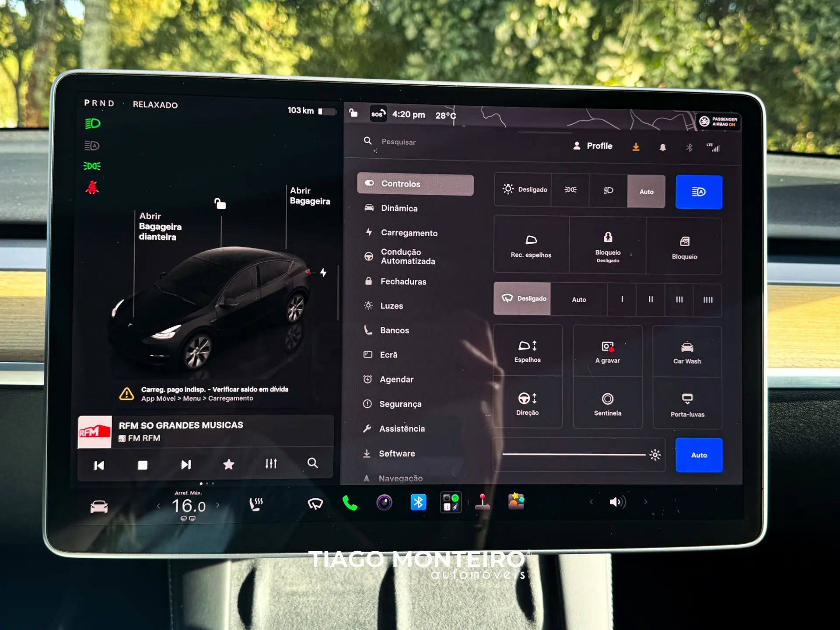The image size is (840, 630).
Task: Open Profile dropdown
Action: coord(593,146)
